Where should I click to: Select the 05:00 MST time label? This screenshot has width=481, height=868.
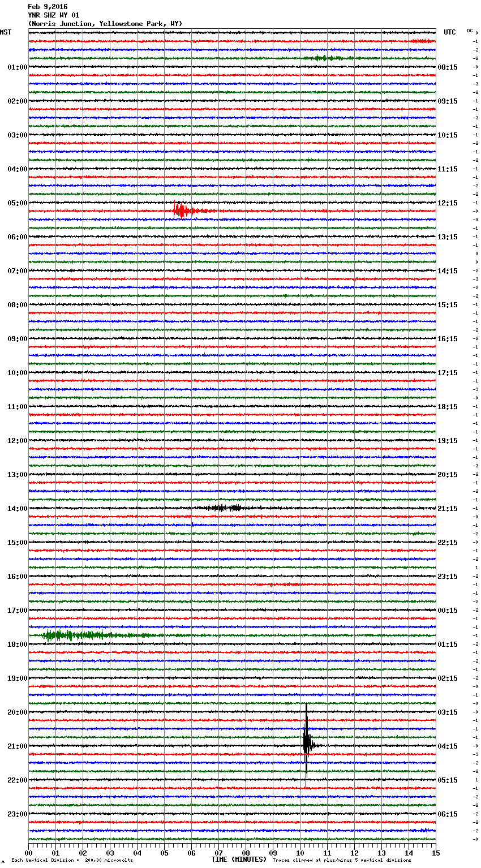18,203
